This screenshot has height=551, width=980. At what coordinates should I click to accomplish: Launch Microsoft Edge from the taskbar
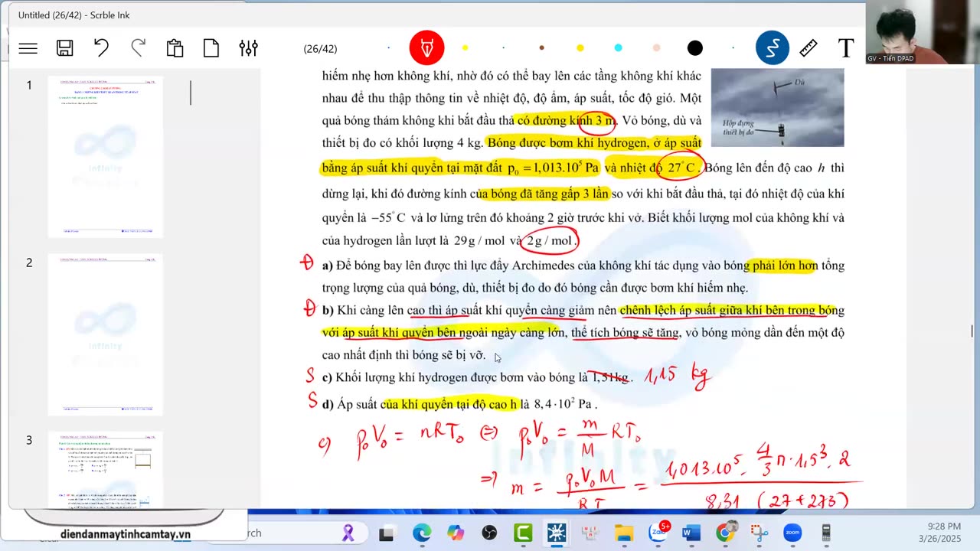point(422,533)
